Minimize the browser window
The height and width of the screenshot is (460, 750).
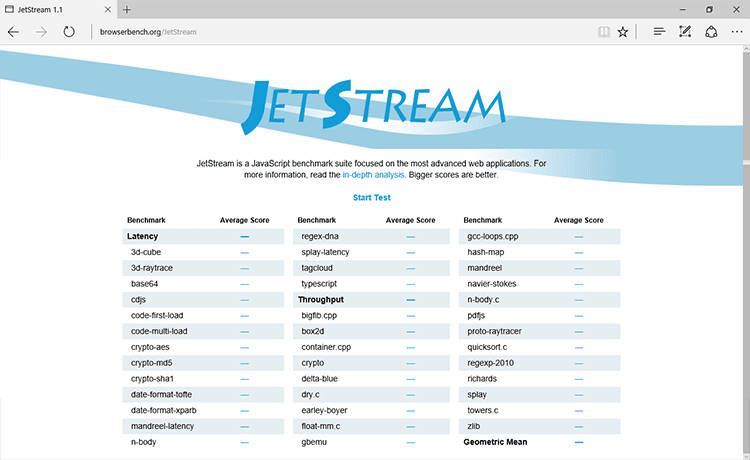pos(683,10)
